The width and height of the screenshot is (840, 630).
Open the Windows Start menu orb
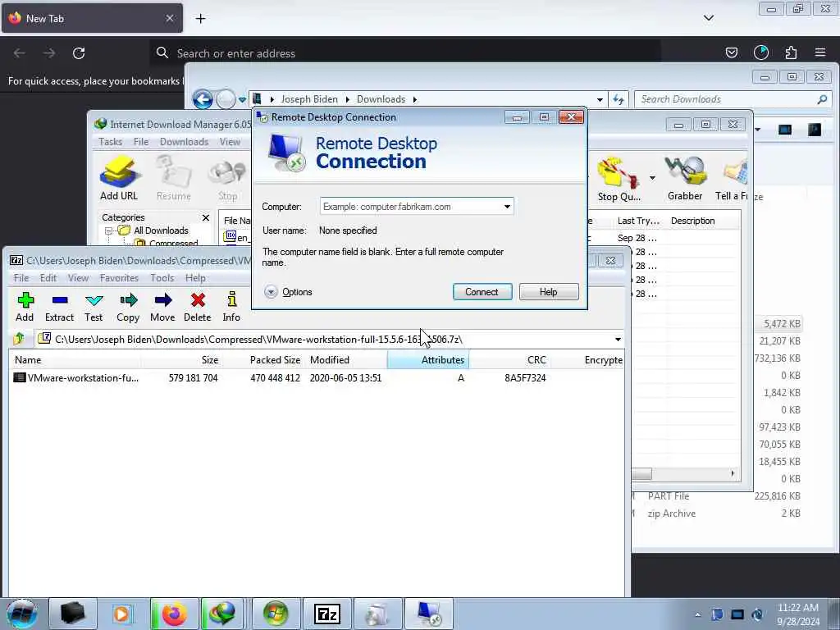tap(22, 614)
